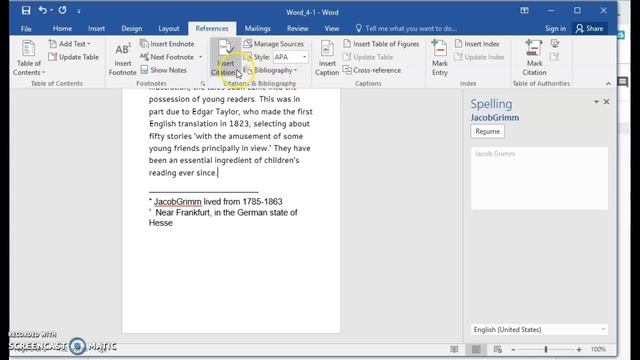Redo the last action
640x360 pixels.
(x=62, y=11)
